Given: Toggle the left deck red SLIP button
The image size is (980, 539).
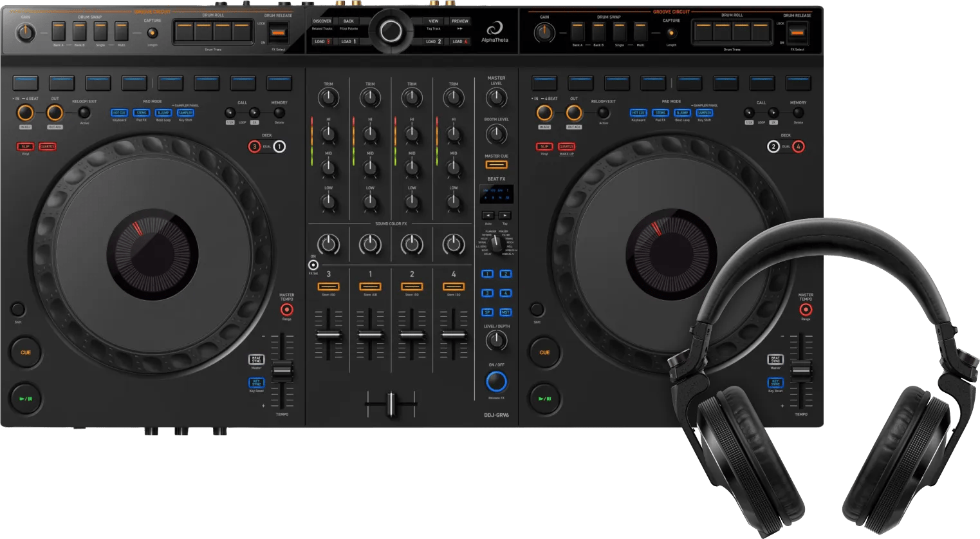Looking at the screenshot, I should pyautogui.click(x=25, y=147).
